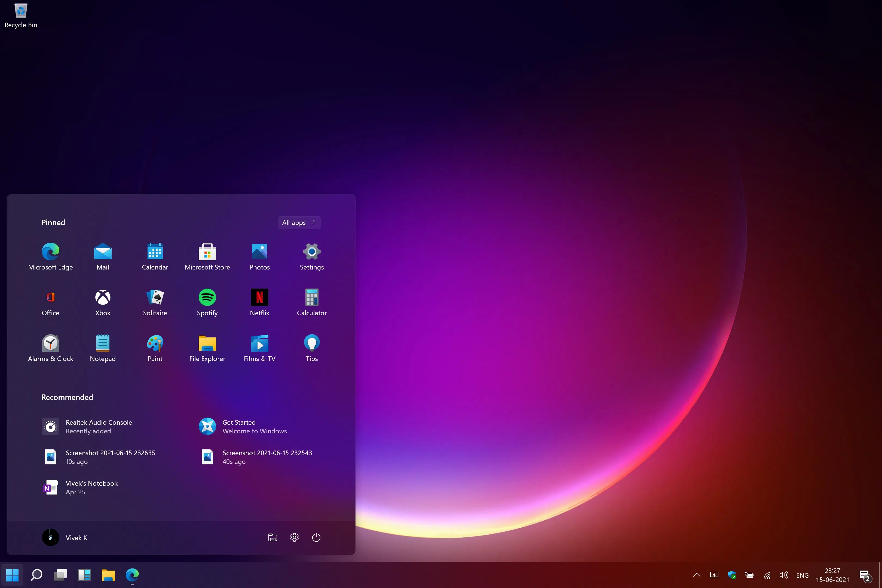The width and height of the screenshot is (882, 588).
Task: Open the Paint app
Action: click(155, 348)
